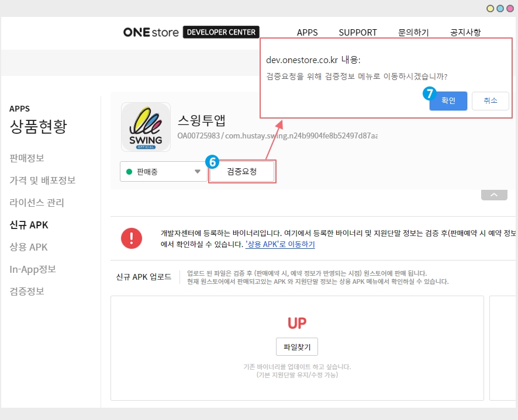Click the SWING app icon thumbnail

pos(146,127)
